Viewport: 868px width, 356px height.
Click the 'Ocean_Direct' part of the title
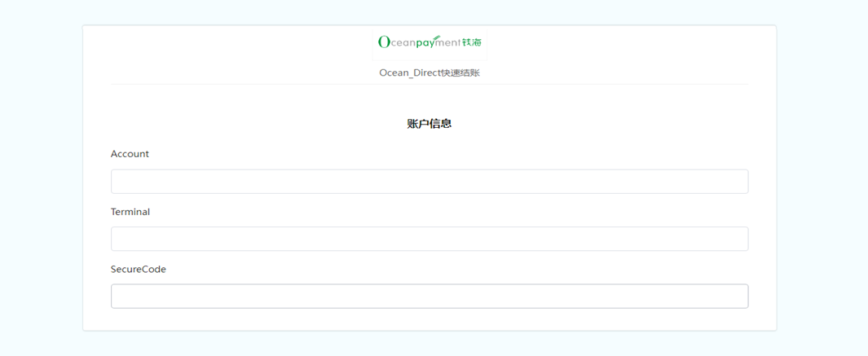click(409, 73)
